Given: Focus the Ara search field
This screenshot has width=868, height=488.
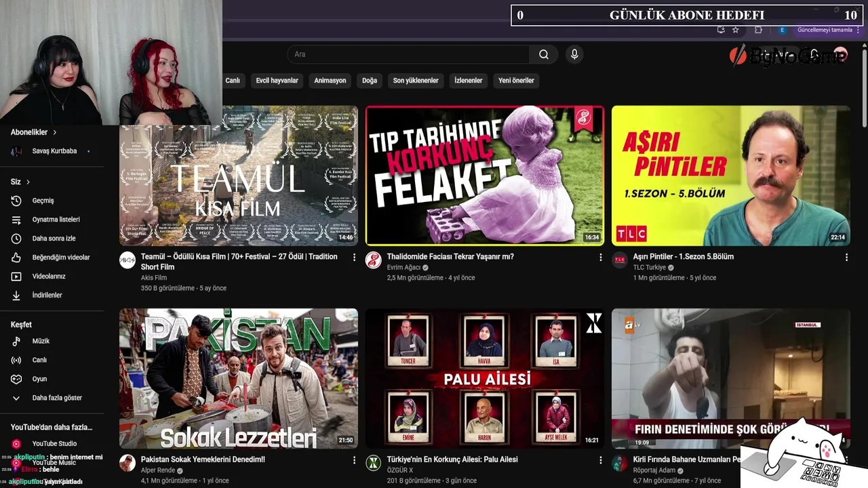Looking at the screenshot, I should pos(409,54).
